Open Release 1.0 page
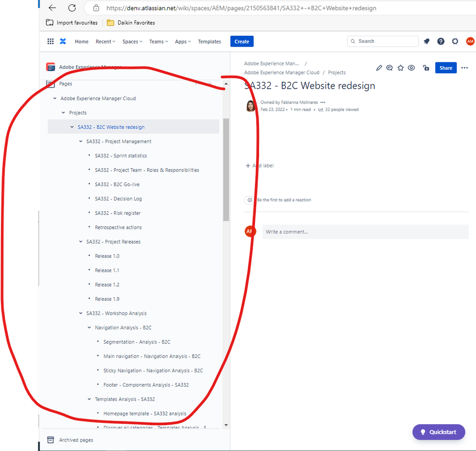476x451 pixels. [x=107, y=256]
